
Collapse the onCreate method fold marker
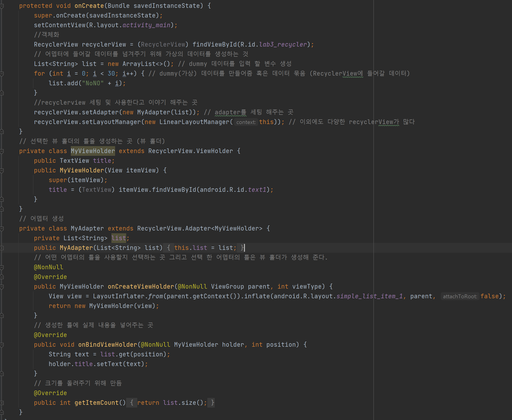2,6
